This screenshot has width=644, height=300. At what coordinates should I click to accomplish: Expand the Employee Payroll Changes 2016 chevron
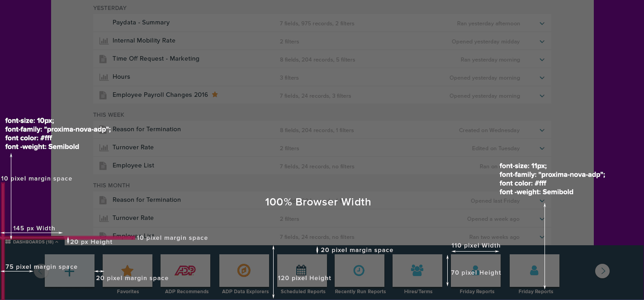(x=542, y=96)
